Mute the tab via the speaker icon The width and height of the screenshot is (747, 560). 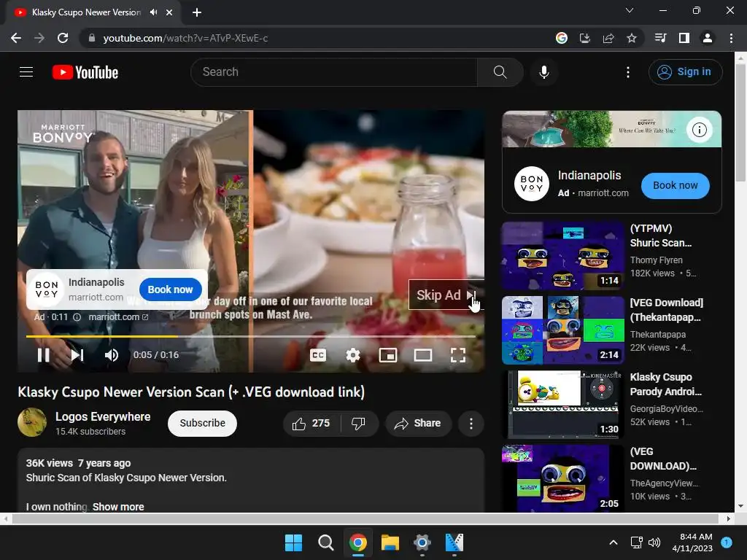click(153, 12)
